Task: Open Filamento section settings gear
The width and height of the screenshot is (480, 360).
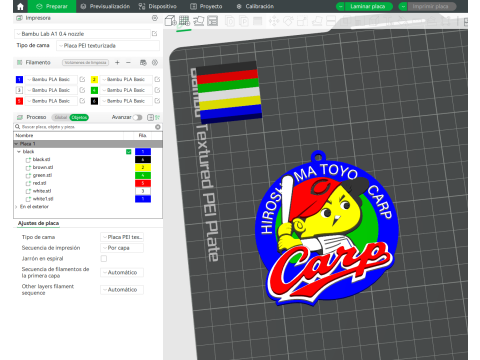Action: click(x=155, y=62)
